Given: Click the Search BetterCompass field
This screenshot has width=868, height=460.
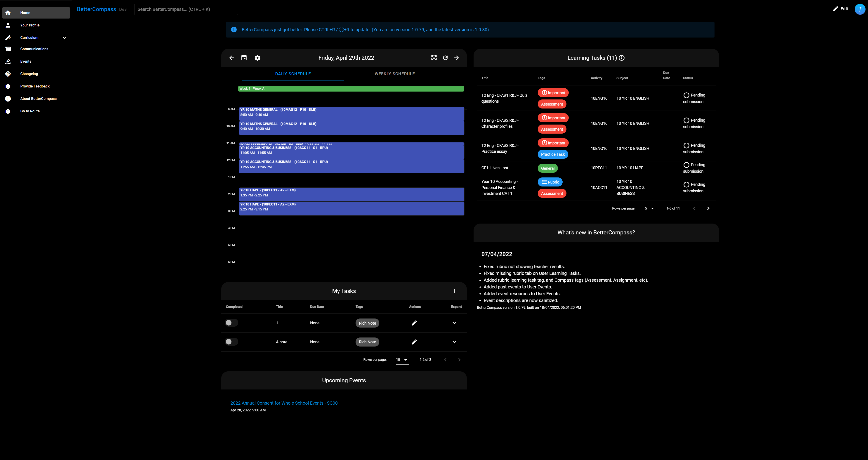Looking at the screenshot, I should 186,9.
